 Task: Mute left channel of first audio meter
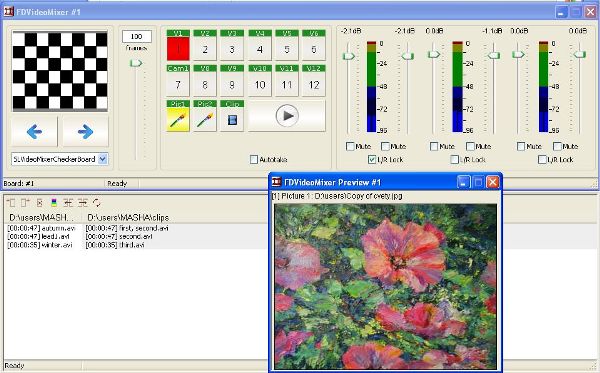(350, 146)
